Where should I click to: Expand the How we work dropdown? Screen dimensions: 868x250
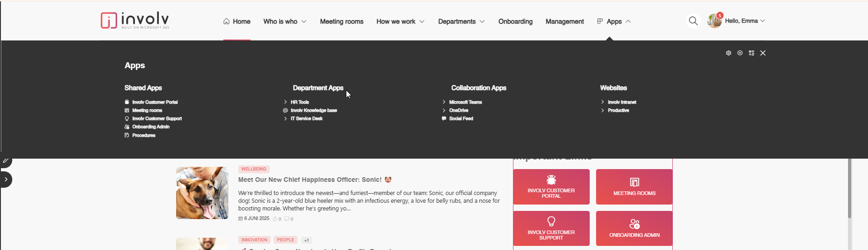[x=400, y=21]
